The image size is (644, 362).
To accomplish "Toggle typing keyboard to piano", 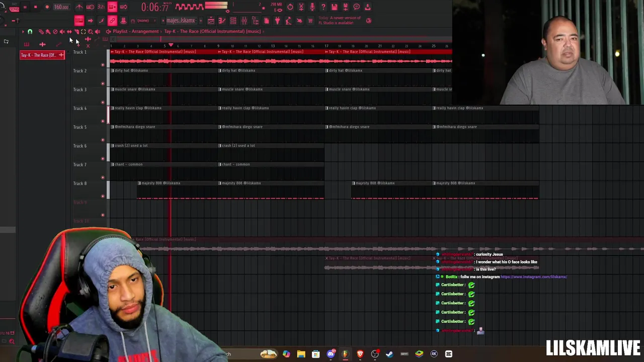I will pos(79,21).
